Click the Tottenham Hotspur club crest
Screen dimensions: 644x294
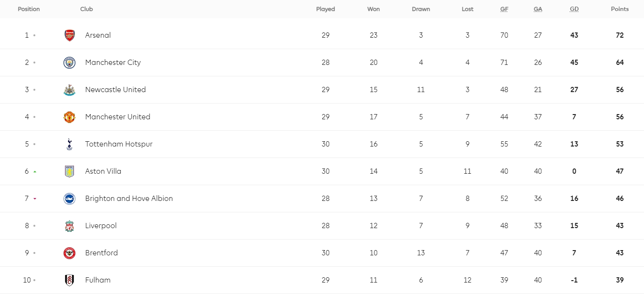70,144
